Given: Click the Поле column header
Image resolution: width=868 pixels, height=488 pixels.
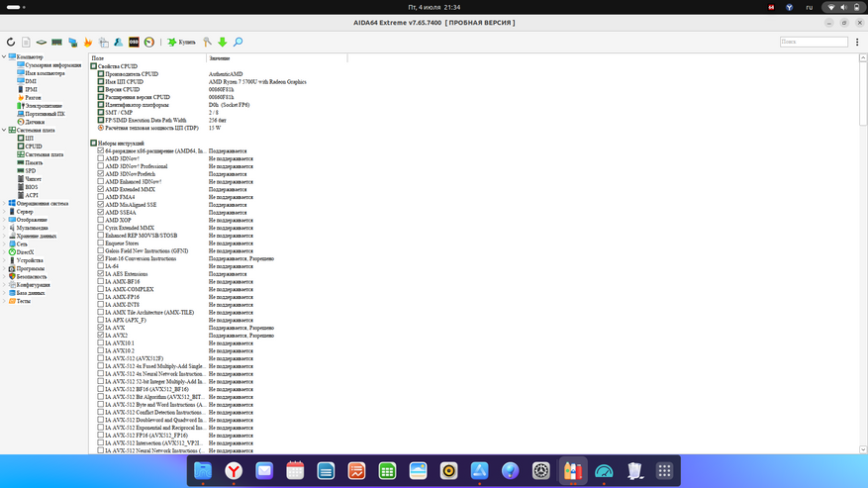Looking at the screenshot, I should [x=147, y=58].
